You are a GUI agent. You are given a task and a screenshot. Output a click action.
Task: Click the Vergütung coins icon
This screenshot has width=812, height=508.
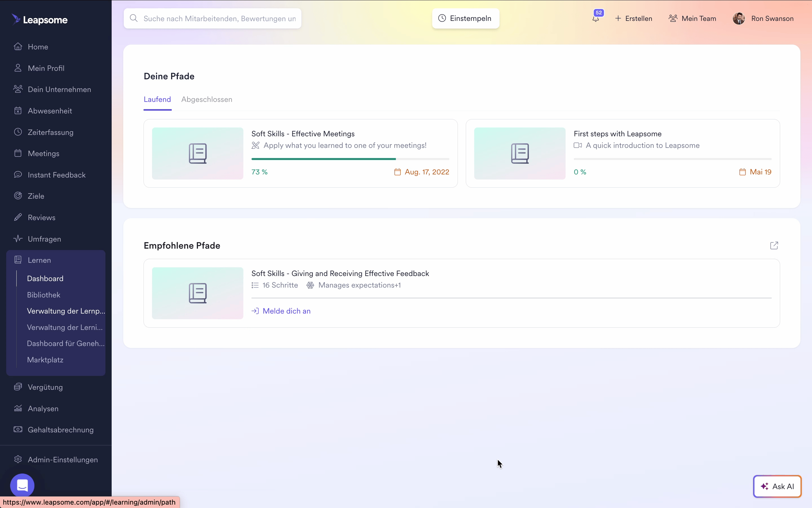pos(18,387)
